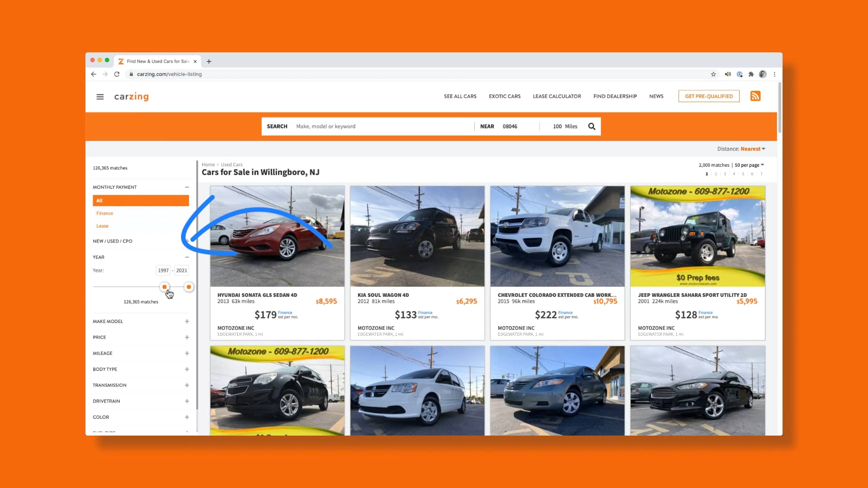Expand the MAKE MODEL filter section
868x488 pixels.
click(187, 321)
